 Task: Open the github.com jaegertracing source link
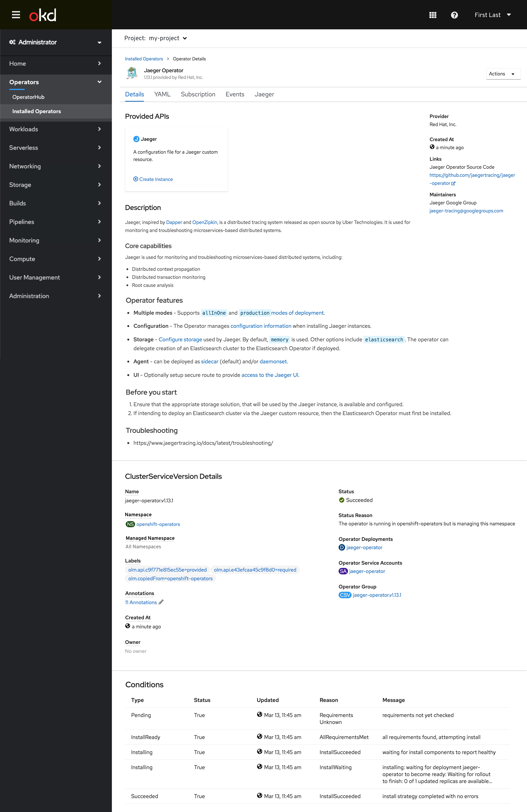[472, 179]
